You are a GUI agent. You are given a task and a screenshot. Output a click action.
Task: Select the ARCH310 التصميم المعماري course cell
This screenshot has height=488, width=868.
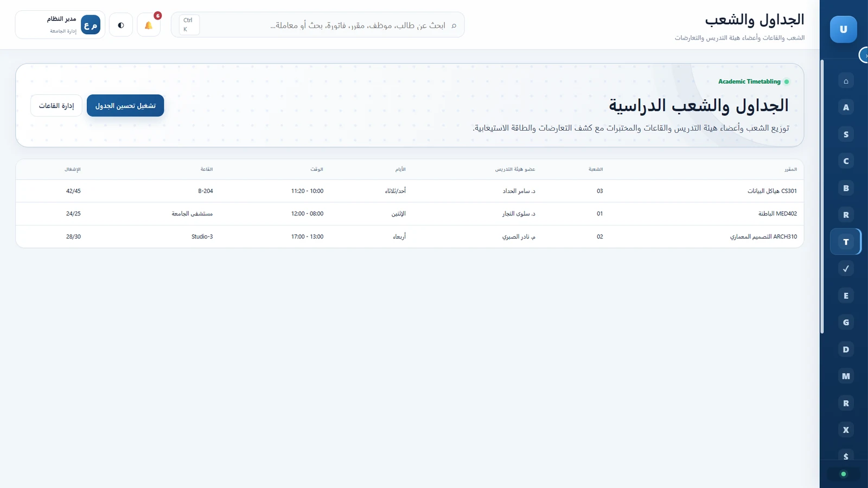763,236
